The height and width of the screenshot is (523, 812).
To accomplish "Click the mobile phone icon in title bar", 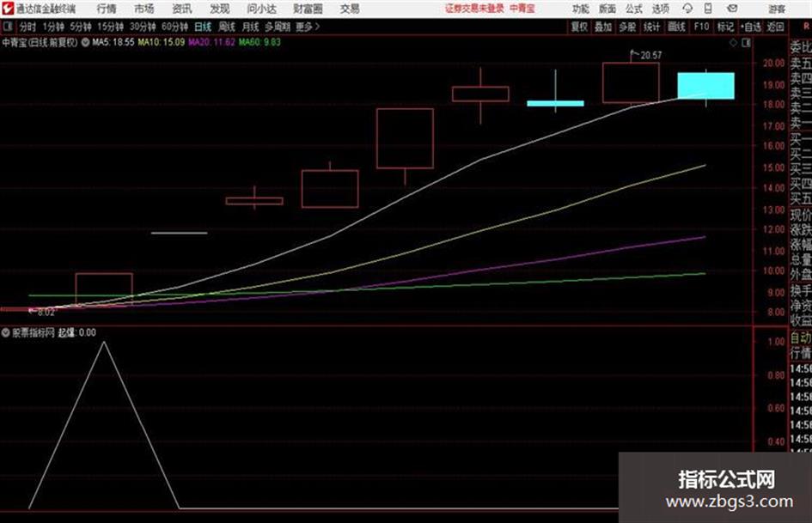I will pyautogui.click(x=708, y=9).
